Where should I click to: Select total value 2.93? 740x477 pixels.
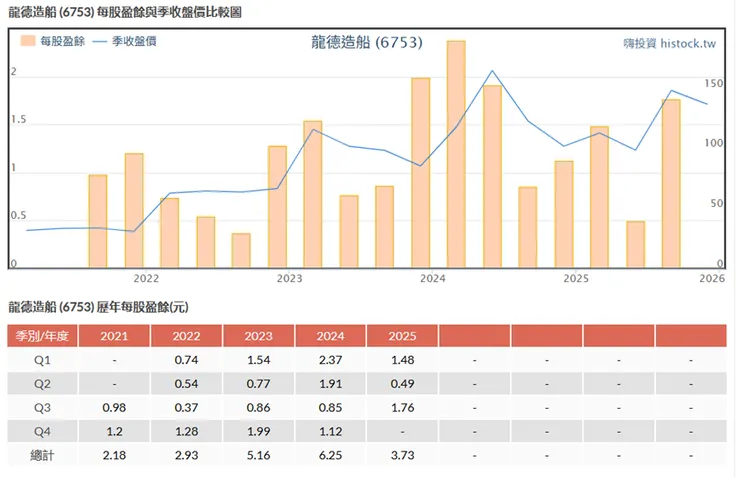click(x=186, y=455)
